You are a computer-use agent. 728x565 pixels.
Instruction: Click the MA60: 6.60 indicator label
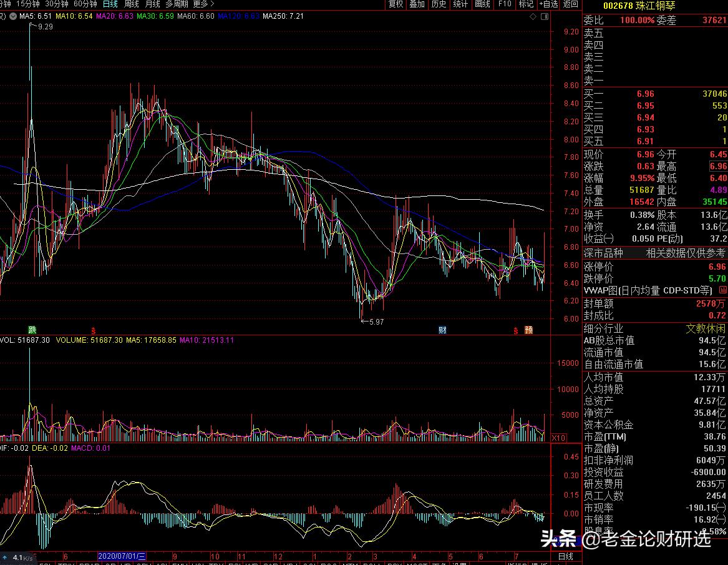(196, 16)
